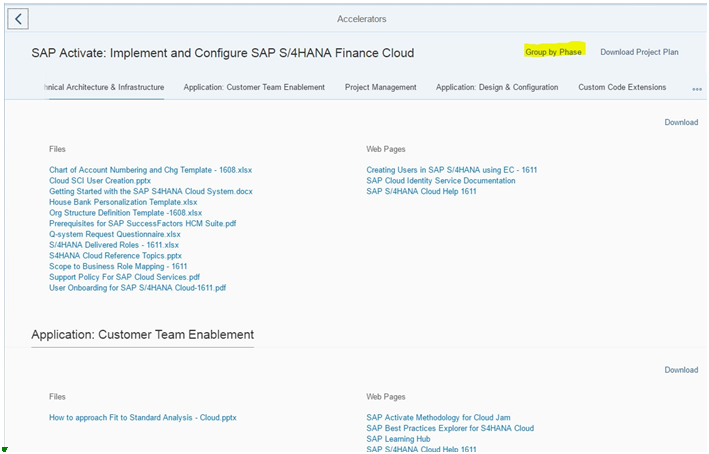Download the Customer Team Enablement section files
709x454 pixels.
coord(681,369)
